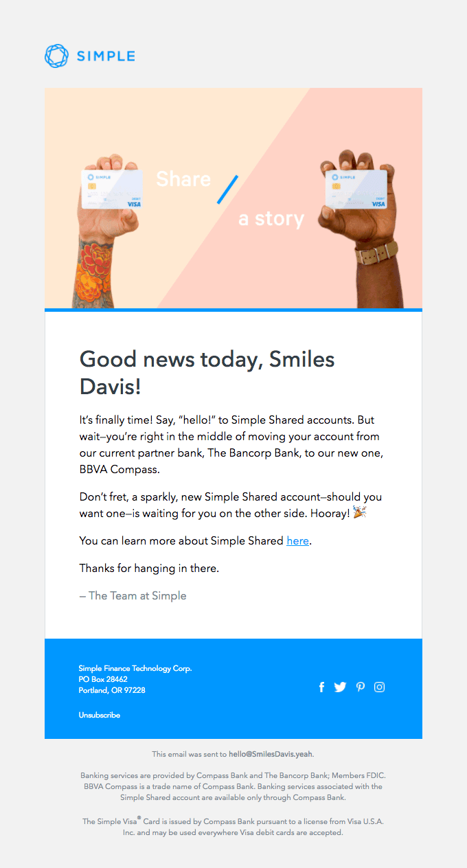Click the "Share" text in banner
467x868 pixels.
click(x=183, y=179)
